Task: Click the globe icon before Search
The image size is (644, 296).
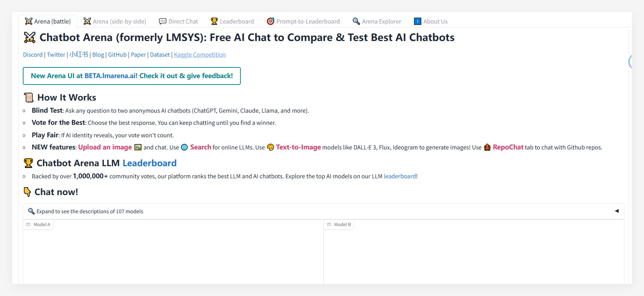Action: coord(184,147)
